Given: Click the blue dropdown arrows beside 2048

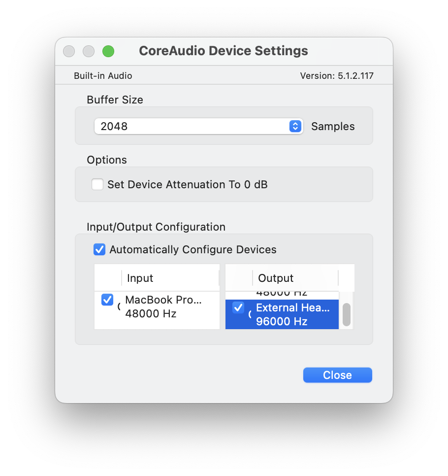Looking at the screenshot, I should pyautogui.click(x=295, y=126).
